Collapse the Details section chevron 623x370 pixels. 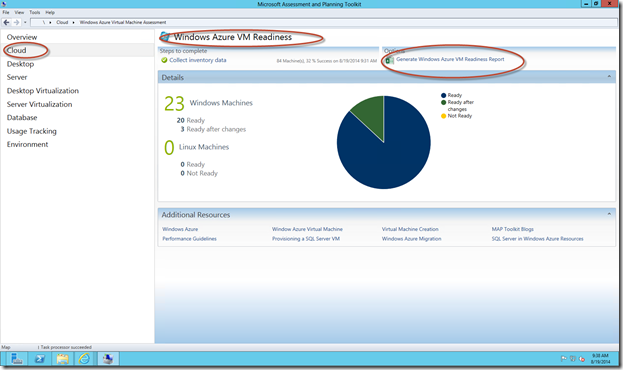(x=609, y=76)
